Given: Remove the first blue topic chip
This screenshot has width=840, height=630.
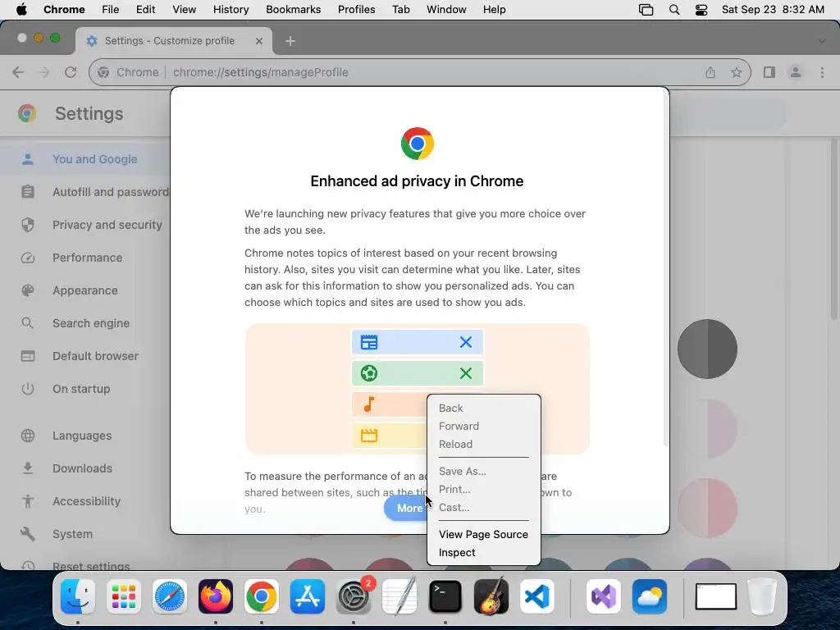Looking at the screenshot, I should 466,342.
